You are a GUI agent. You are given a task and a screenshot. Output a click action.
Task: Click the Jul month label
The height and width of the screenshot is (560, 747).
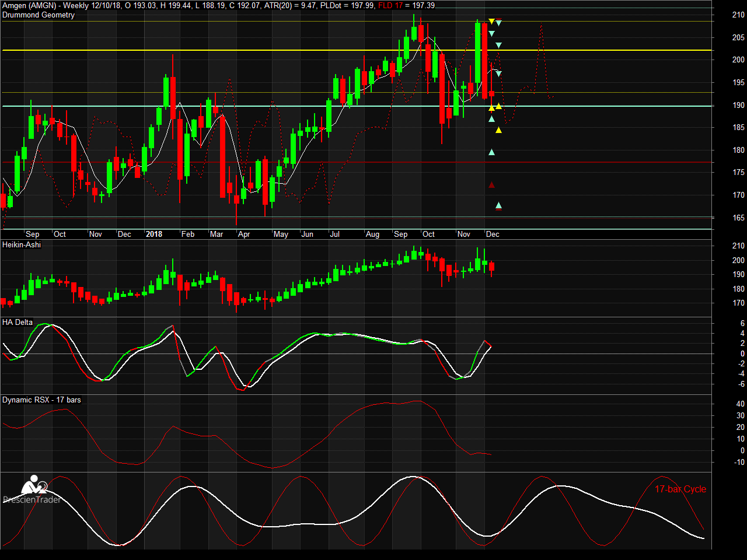click(335, 234)
